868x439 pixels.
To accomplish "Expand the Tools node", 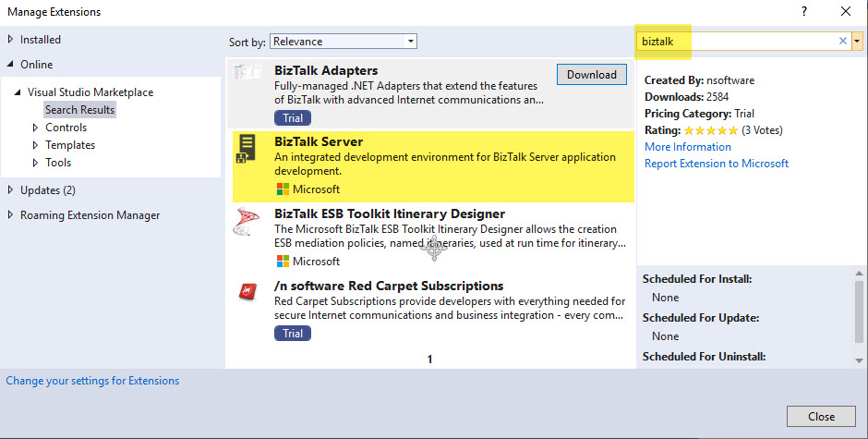I will (x=35, y=163).
